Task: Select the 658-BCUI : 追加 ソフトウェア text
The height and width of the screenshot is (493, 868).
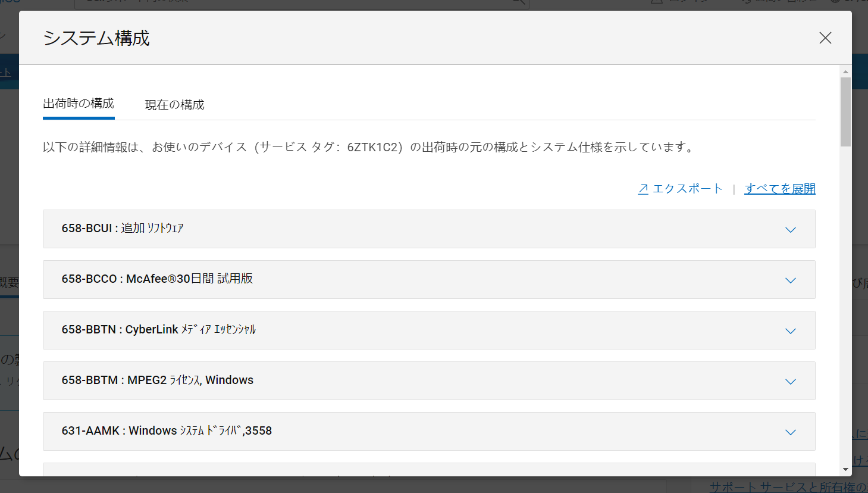Action: (123, 228)
